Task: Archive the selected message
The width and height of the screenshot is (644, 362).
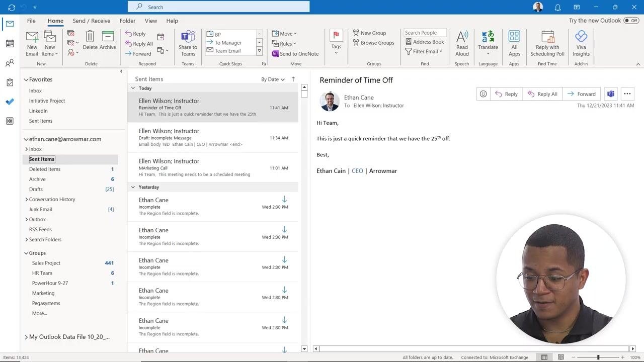Action: [108, 41]
